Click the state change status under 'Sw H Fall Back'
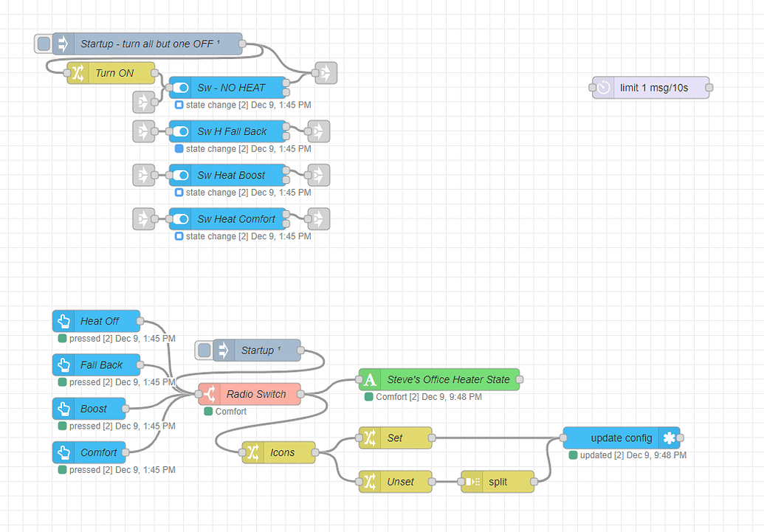This screenshot has width=764, height=532. coord(248,148)
